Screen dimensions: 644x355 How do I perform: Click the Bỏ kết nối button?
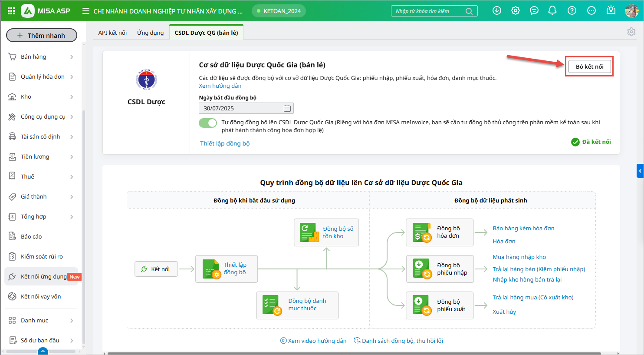590,66
